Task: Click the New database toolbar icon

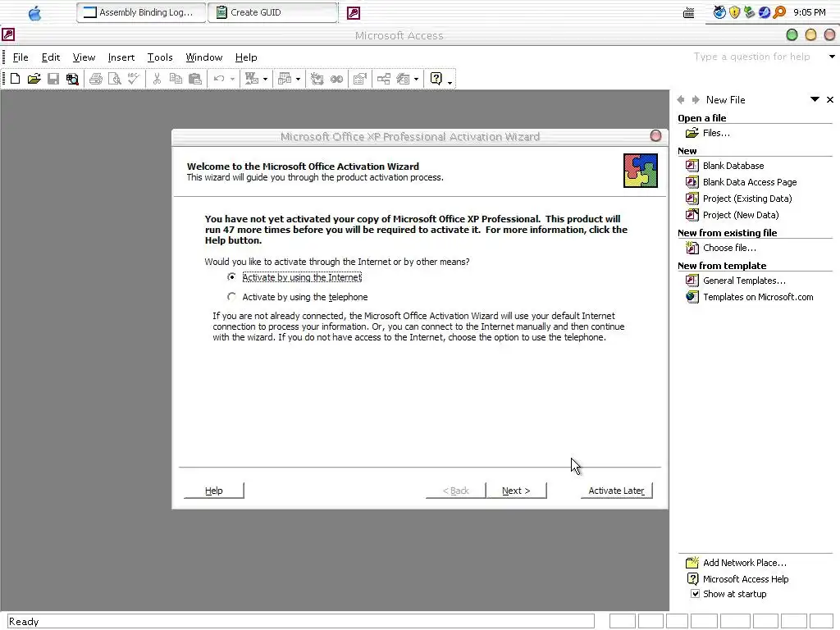Action: 16,80
